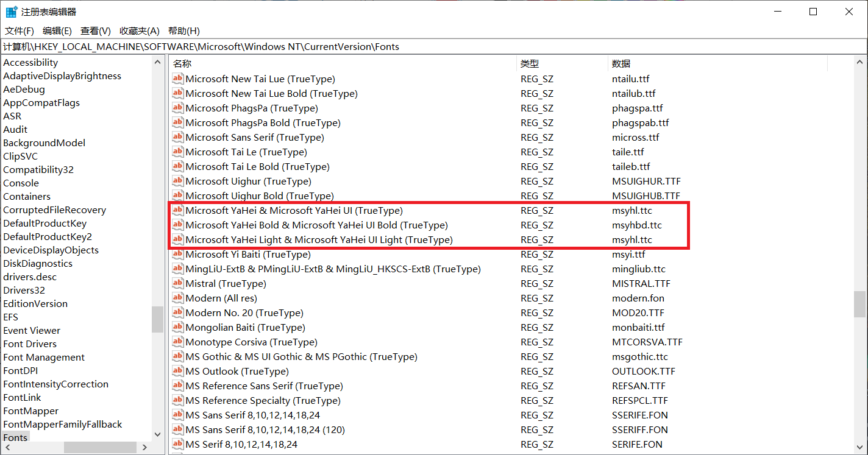Click the ab icon of MS Gothic entry
Screen dimensions: 868x455
pos(178,356)
